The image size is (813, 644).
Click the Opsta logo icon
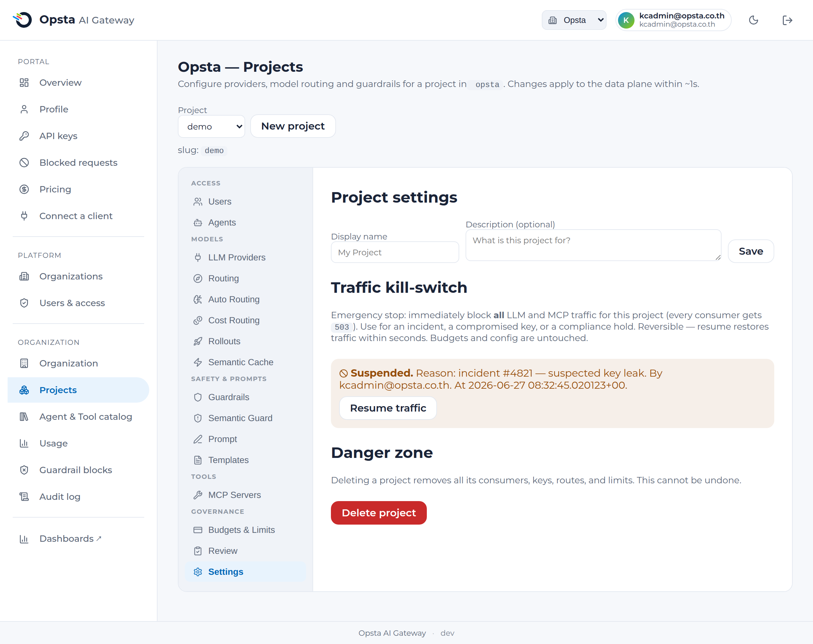[23, 20]
